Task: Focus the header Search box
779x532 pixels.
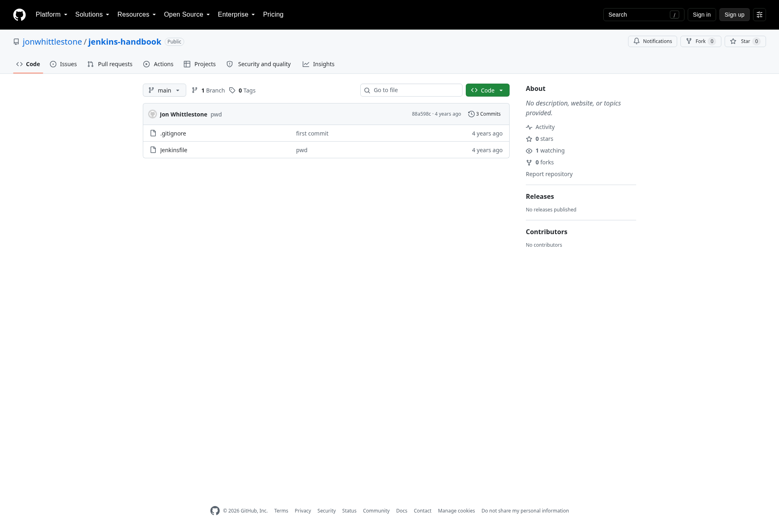Action: [x=643, y=15]
